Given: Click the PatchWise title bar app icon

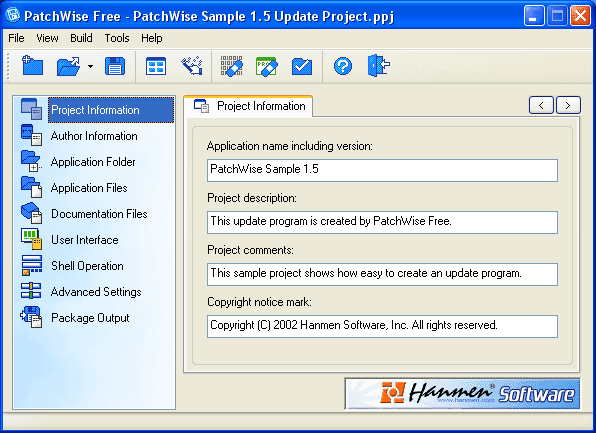Looking at the screenshot, I should pos(13,15).
